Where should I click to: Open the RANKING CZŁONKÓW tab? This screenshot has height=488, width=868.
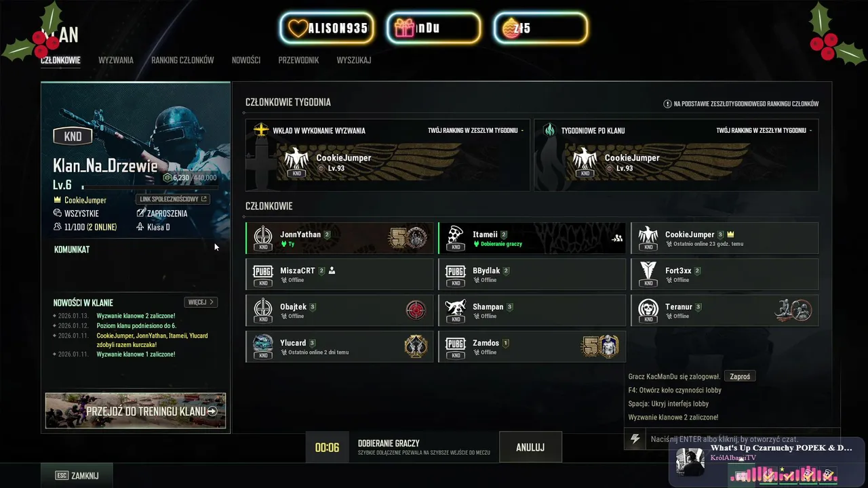(x=182, y=60)
